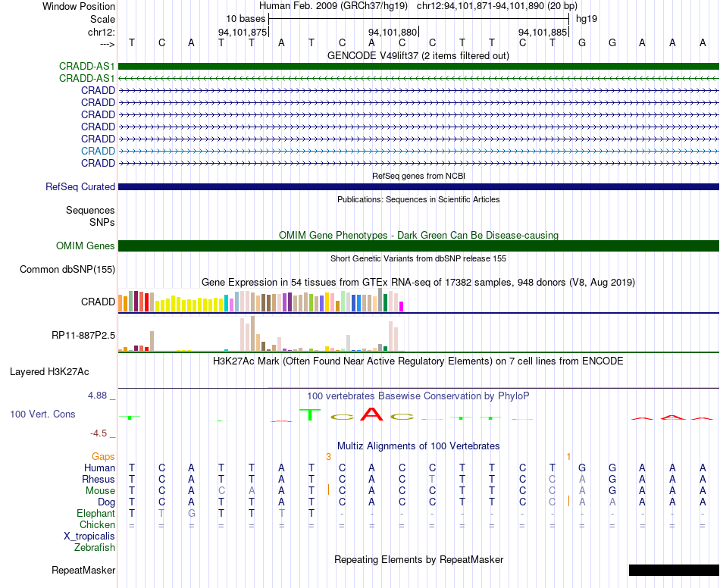The image size is (720, 588).
Task: Click the '100 Vert. Cons' track label
Action: 42,414
